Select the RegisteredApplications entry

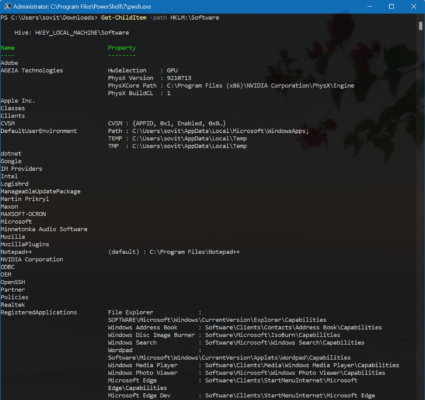pos(39,312)
